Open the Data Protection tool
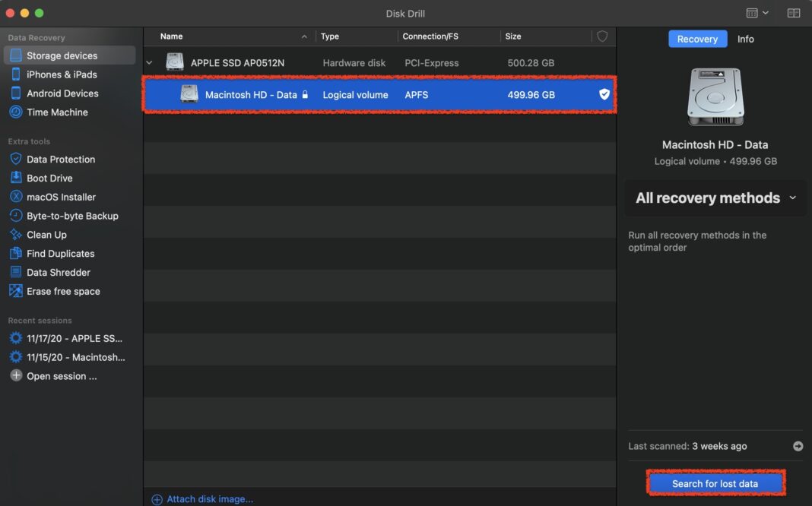The height and width of the screenshot is (506, 812). coord(61,160)
